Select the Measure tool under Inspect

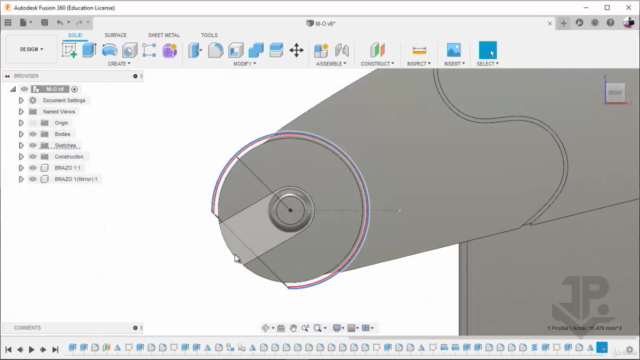[x=419, y=50]
